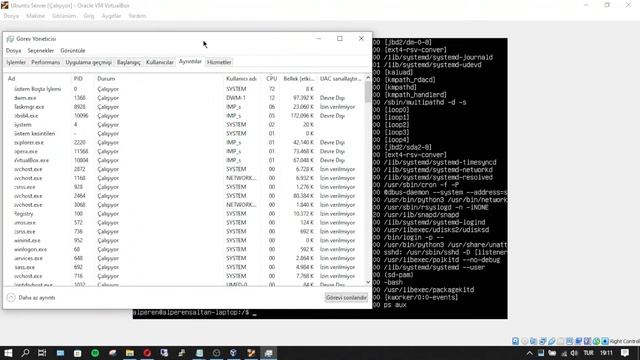Switch to the Kullanıcılar tab
The image size is (640, 360).
point(160,62)
